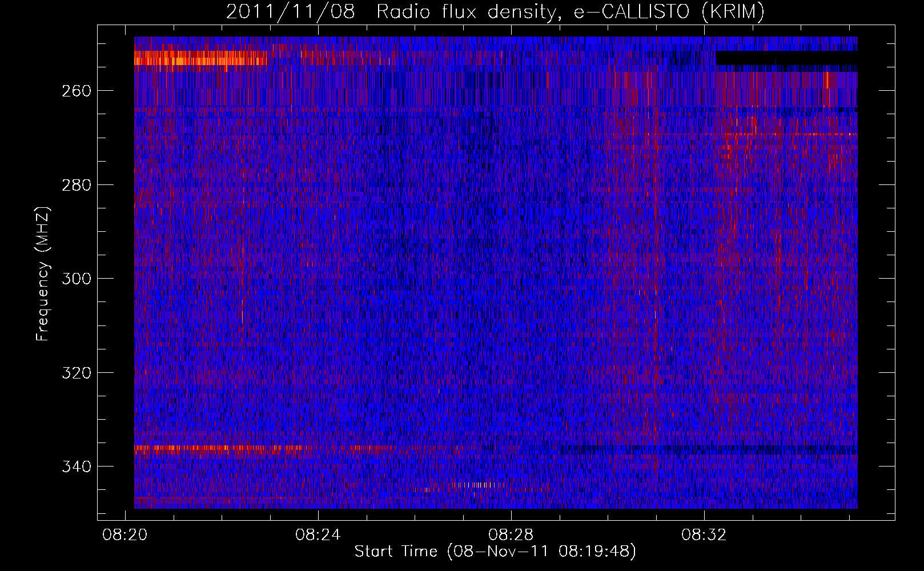The image size is (924, 571).
Task: Click the 340 frequency tick label
Action: [77, 467]
